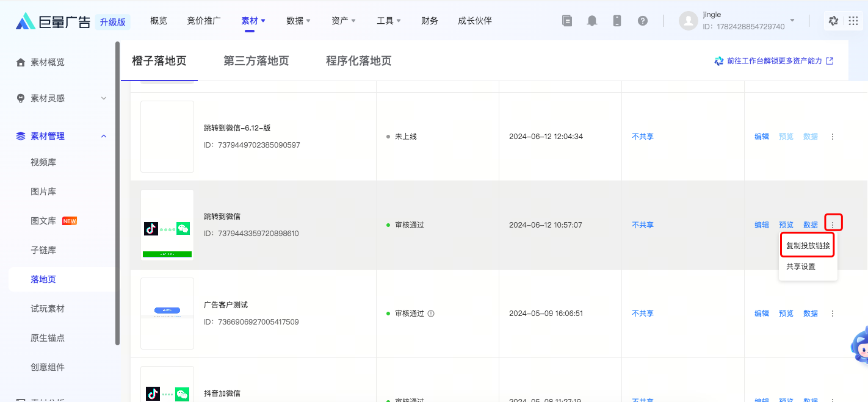Collapse the 素材管理 sidebar section
The image size is (868, 402).
click(103, 136)
